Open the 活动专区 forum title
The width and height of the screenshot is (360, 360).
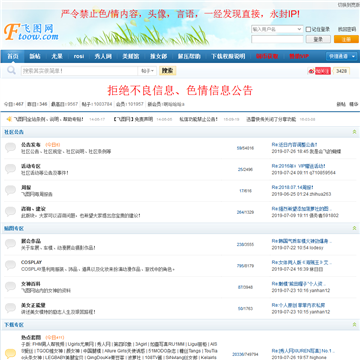coord(31,166)
